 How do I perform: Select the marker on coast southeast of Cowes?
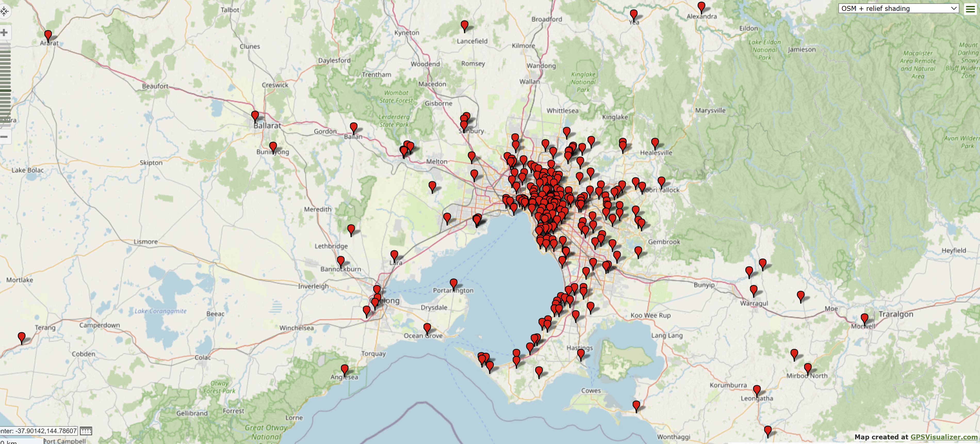click(x=636, y=407)
